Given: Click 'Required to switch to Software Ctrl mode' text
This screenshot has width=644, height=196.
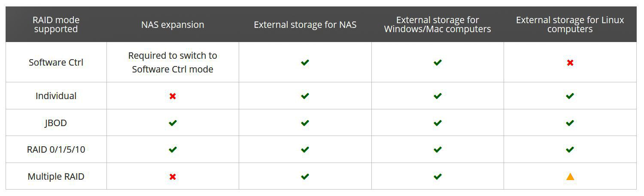Looking at the screenshot, I should [x=173, y=63].
